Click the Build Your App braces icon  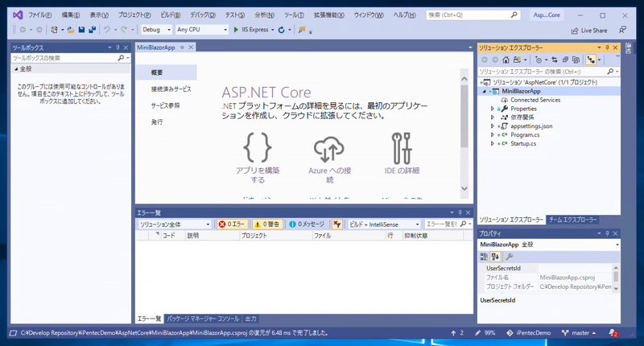(258, 147)
